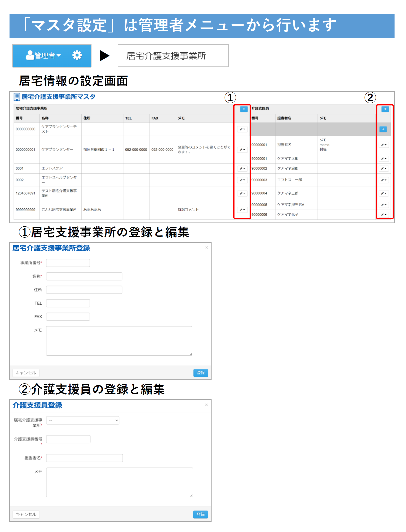Open edit menu for ケアマネ花子 row
406x532 pixels.
[384, 214]
